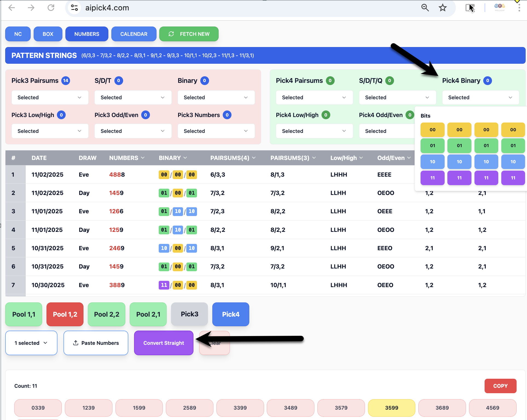Open the NUMBERS column header sort chevron
This screenshot has height=420, width=527.
pos(143,158)
